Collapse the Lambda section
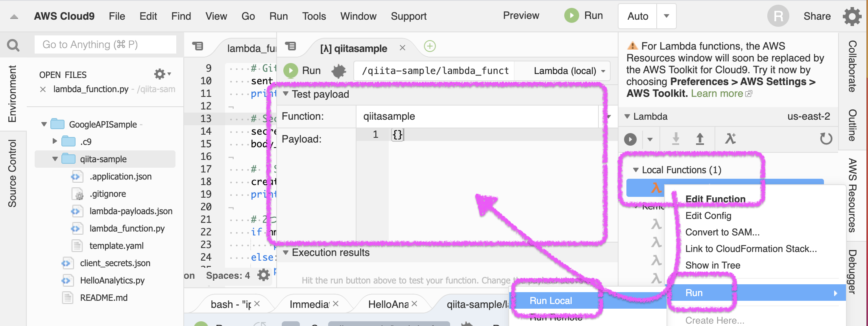The width and height of the screenshot is (868, 326). pos(627,117)
